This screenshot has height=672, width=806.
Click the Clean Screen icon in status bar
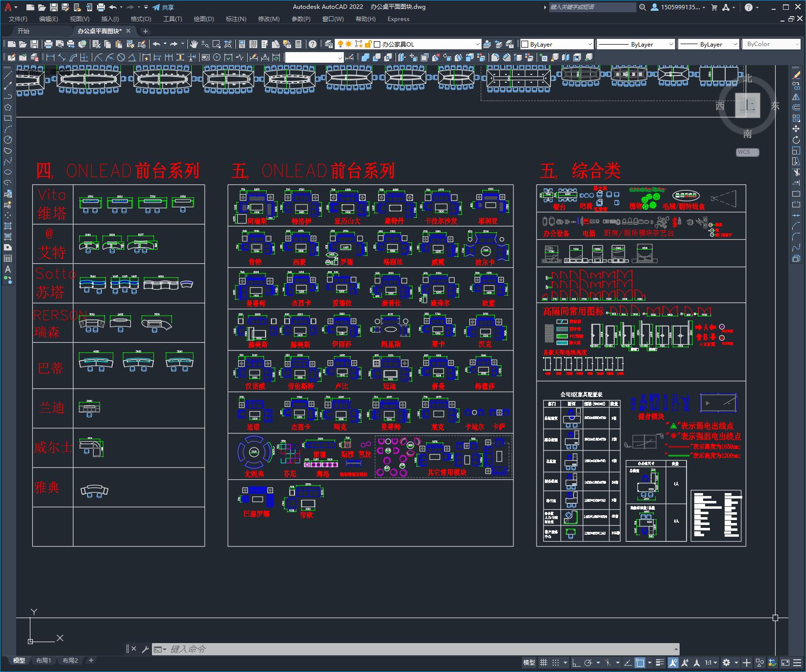tap(785, 663)
